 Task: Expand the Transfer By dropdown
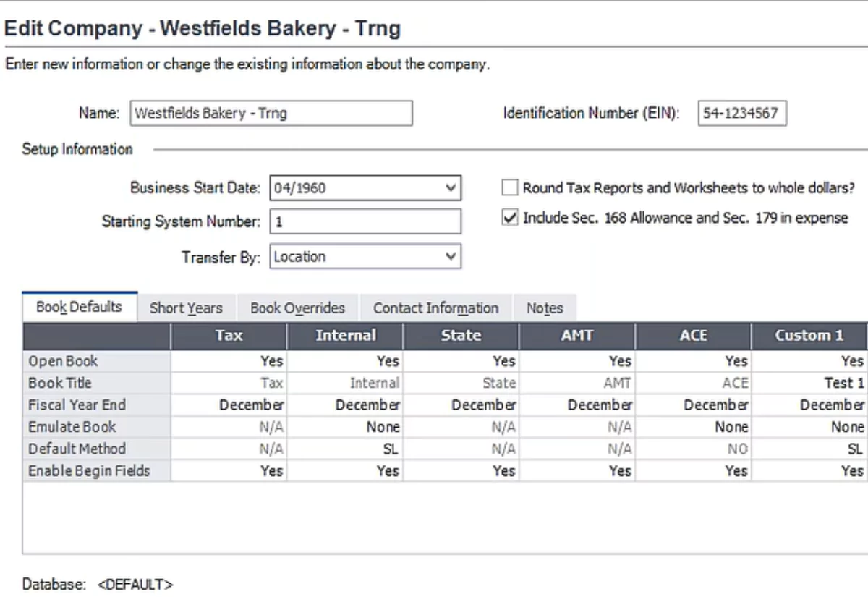click(451, 257)
